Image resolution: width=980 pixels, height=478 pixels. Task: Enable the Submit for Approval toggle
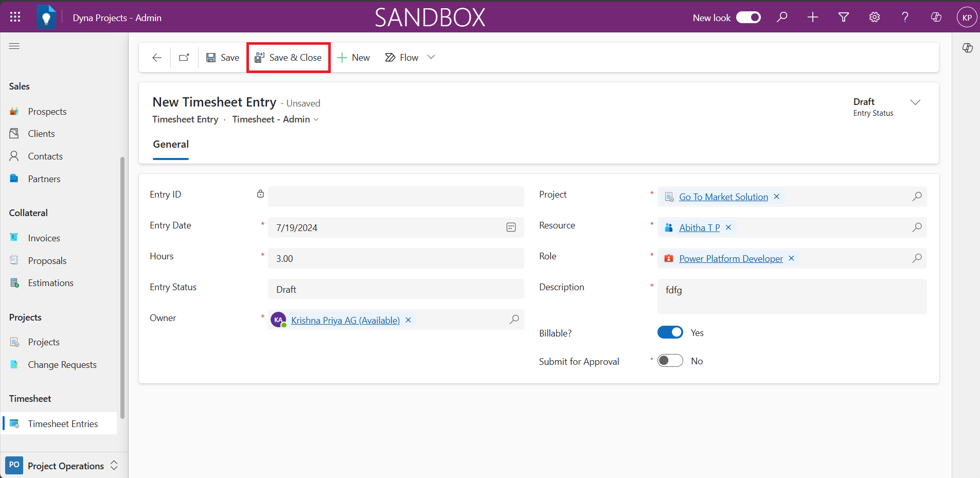tap(670, 360)
